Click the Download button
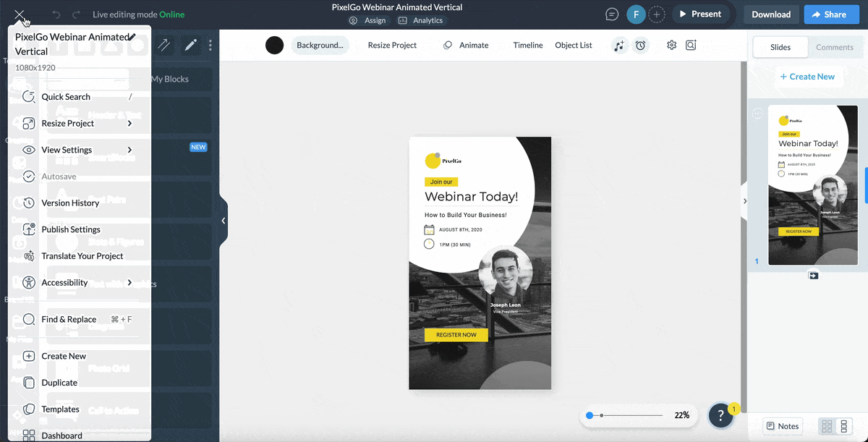 click(x=771, y=14)
